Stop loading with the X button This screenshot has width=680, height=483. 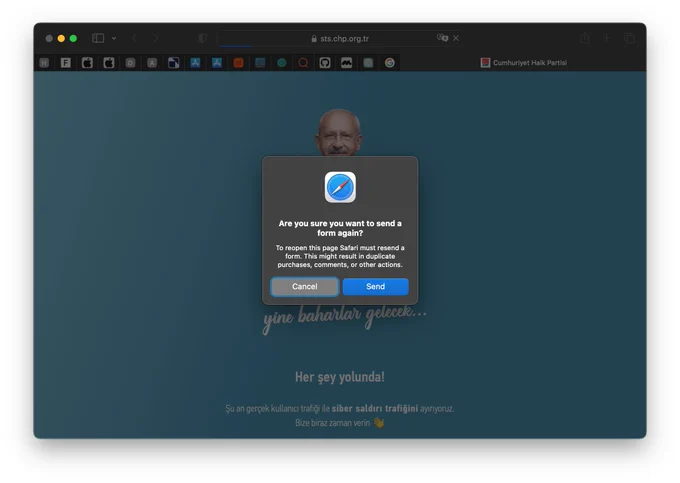pyautogui.click(x=456, y=38)
